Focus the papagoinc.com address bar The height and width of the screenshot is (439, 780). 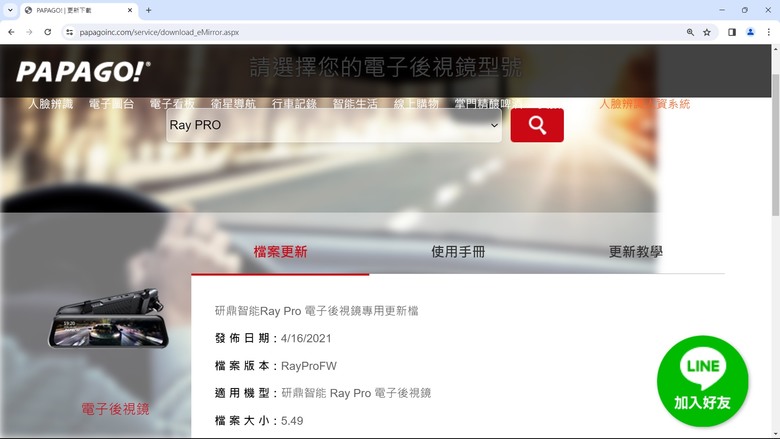373,32
